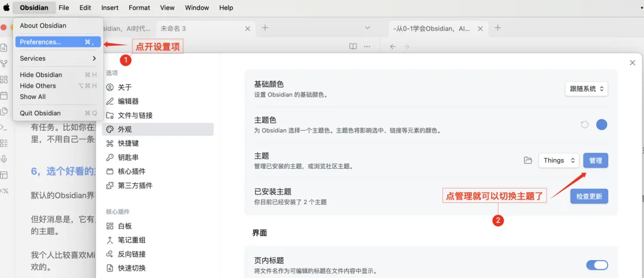The width and height of the screenshot is (644, 278).
Task: Open 编辑器 settings section
Action: (157, 101)
